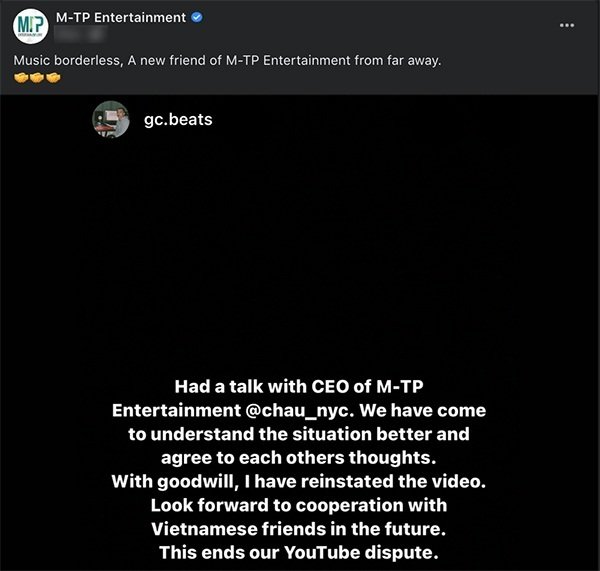The height and width of the screenshot is (571, 600).
Task: Click "Had a talk with CEO" line
Action: coord(299,387)
